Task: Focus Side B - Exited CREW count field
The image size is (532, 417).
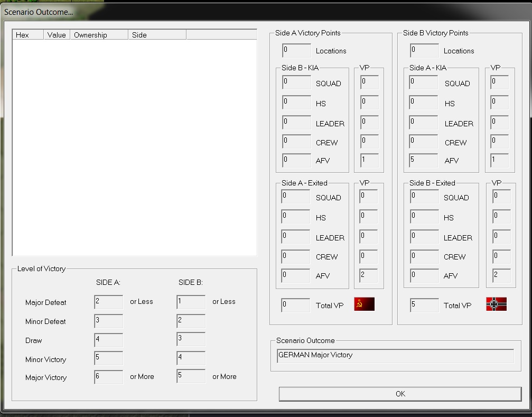Action: click(x=424, y=256)
